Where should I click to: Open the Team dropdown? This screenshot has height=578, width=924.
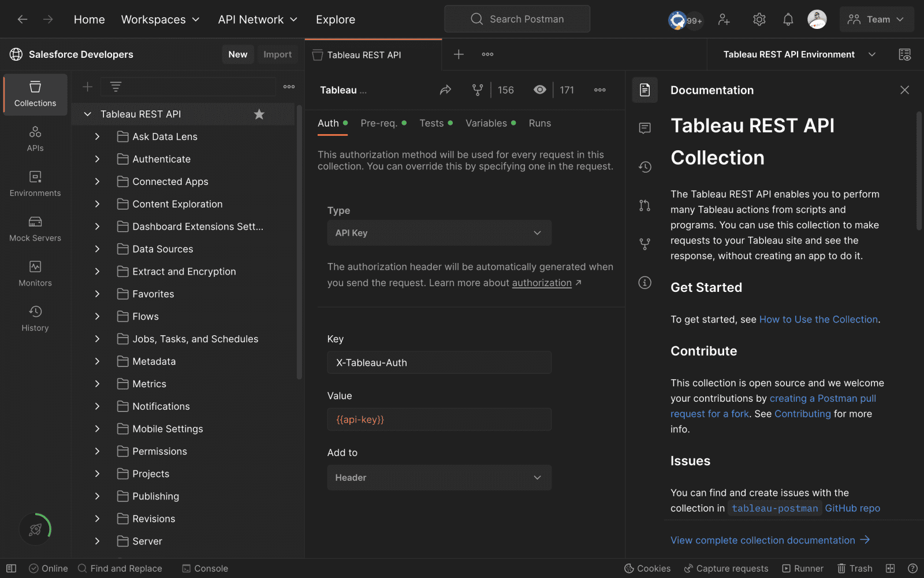click(x=877, y=19)
